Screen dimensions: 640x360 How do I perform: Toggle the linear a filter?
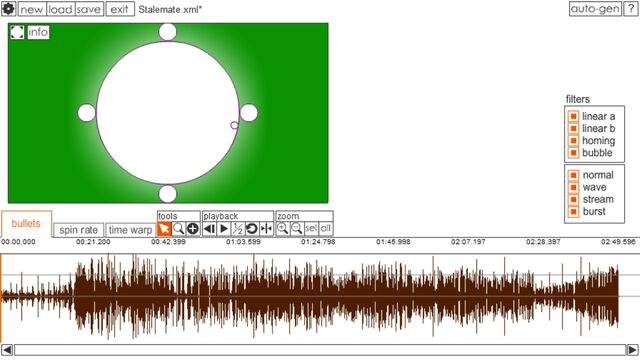(573, 116)
